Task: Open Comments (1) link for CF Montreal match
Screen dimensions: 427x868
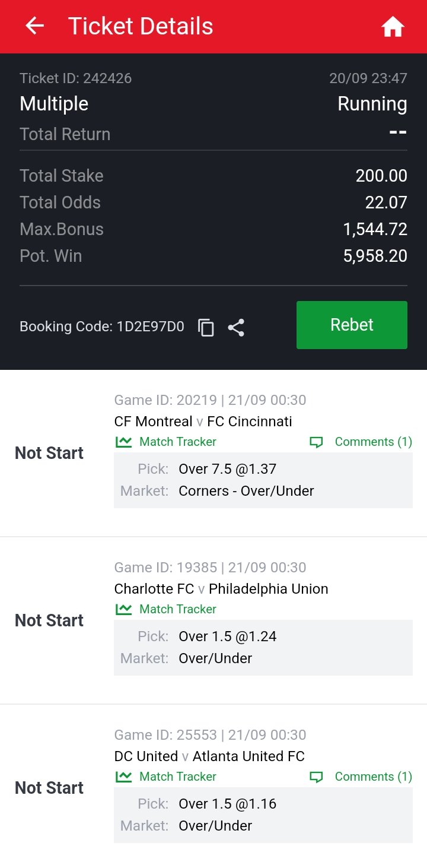Action: [373, 442]
